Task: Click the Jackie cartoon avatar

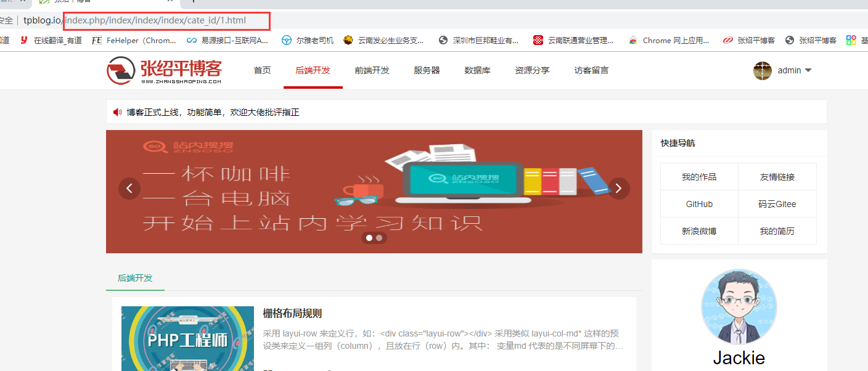Action: 739,307
